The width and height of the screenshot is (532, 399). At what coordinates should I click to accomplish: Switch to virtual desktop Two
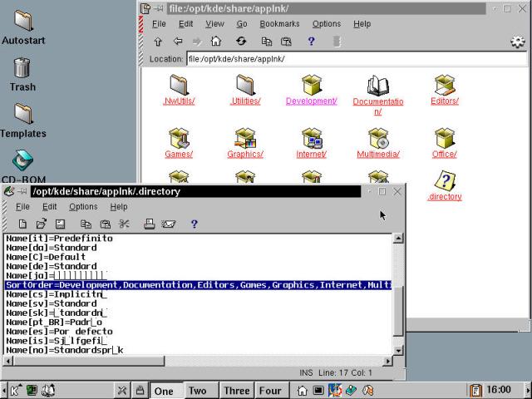[198, 391]
